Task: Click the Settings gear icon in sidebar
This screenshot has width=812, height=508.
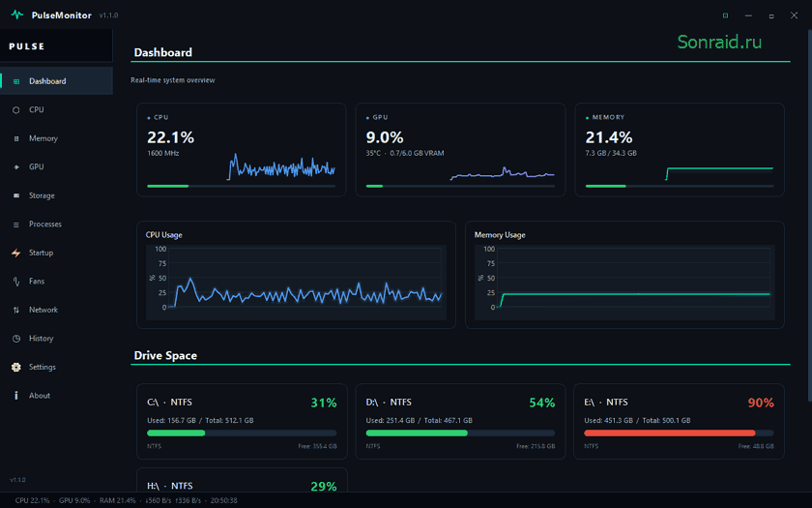Action: (x=16, y=367)
